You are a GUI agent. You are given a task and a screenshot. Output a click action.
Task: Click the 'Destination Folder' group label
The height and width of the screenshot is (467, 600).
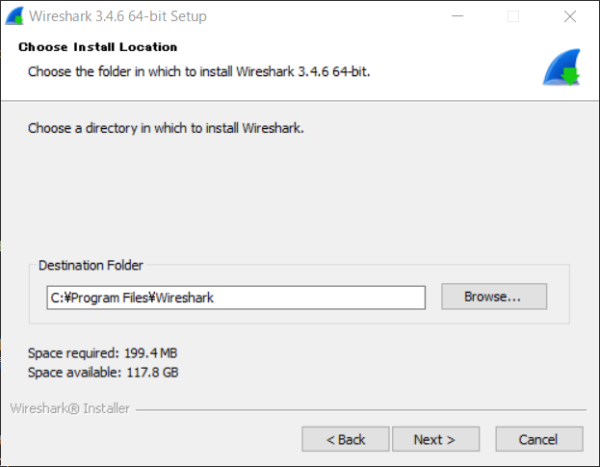pyautogui.click(x=91, y=265)
